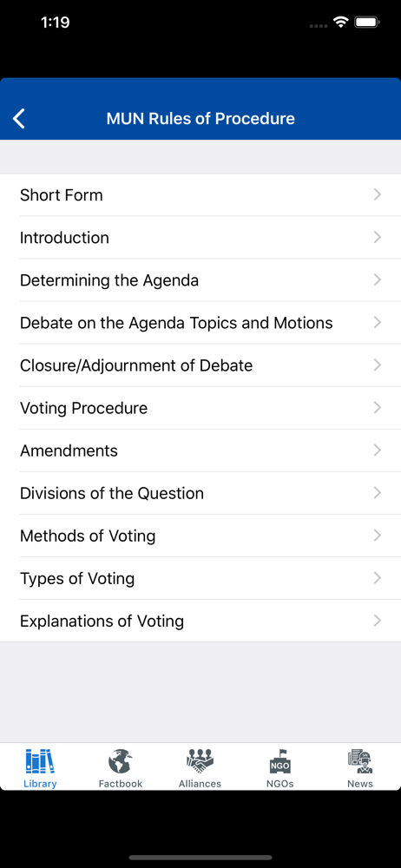Expand the Short Form row chevron

coord(378,194)
